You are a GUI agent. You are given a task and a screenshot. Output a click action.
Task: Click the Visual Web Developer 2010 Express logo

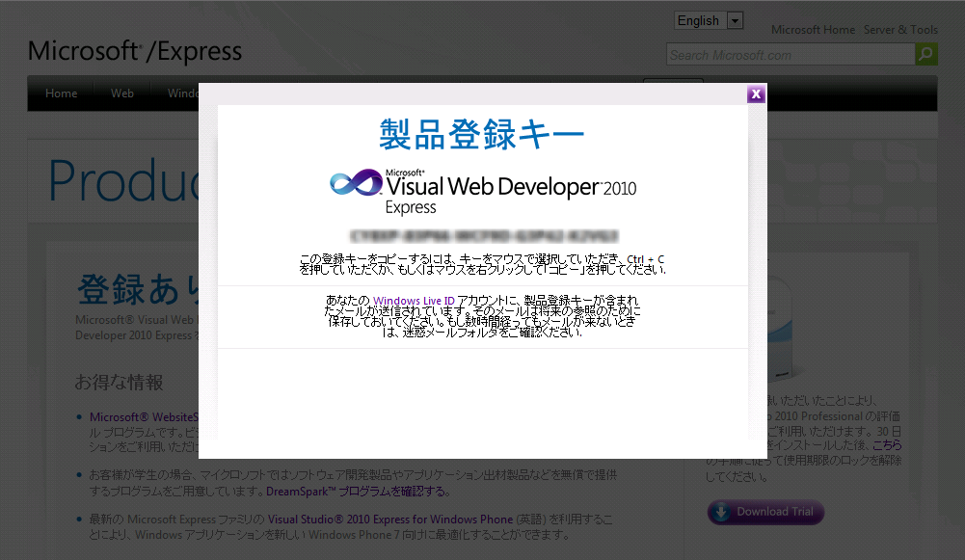pos(483,191)
